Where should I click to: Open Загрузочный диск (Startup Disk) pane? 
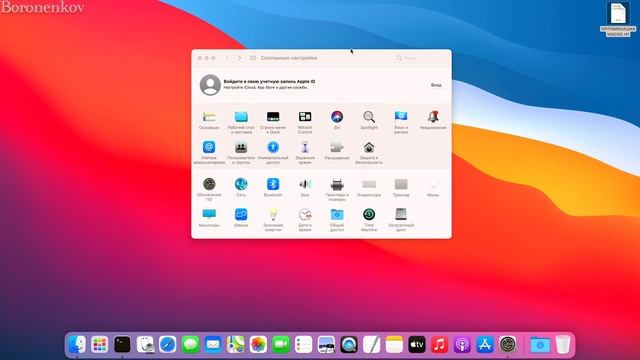pyautogui.click(x=401, y=215)
